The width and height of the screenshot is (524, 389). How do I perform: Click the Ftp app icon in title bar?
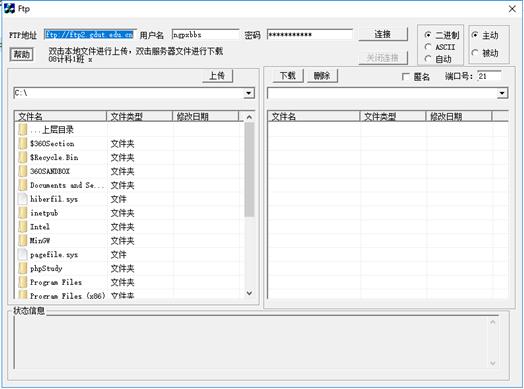(9, 8)
